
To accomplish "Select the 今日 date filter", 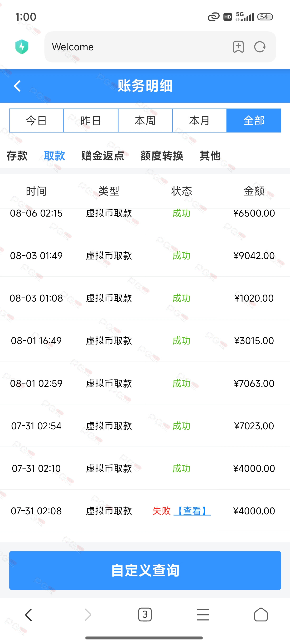I will 37,120.
